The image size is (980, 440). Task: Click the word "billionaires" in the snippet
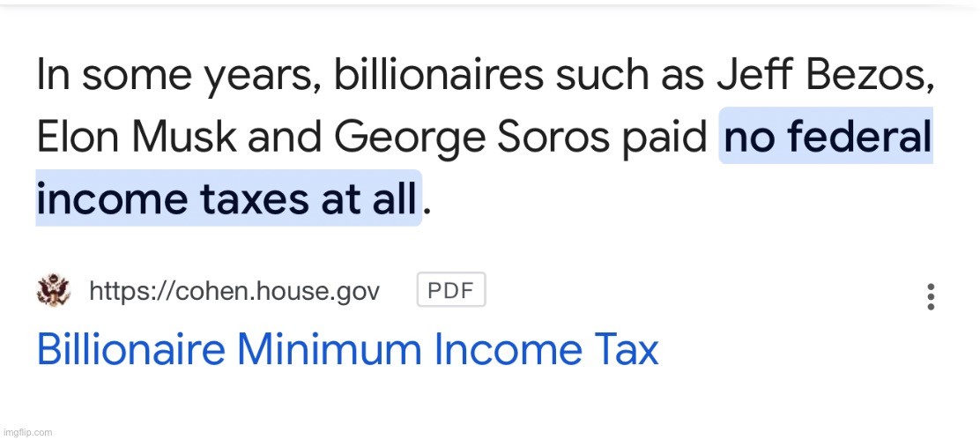tap(439, 74)
